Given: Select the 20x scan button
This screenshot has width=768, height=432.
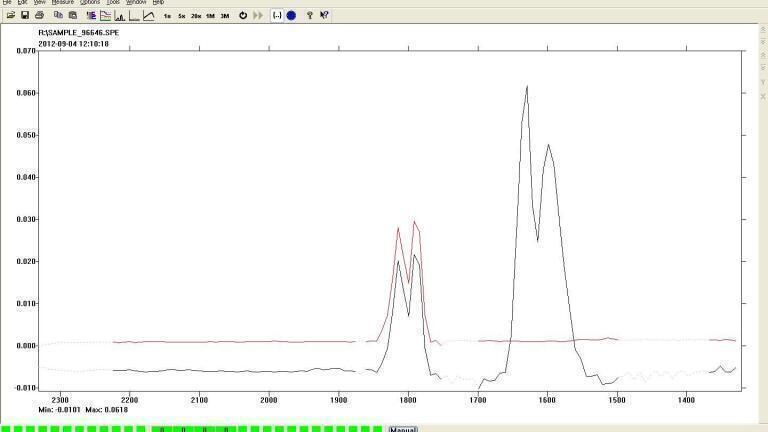Looking at the screenshot, I should click(196, 16).
